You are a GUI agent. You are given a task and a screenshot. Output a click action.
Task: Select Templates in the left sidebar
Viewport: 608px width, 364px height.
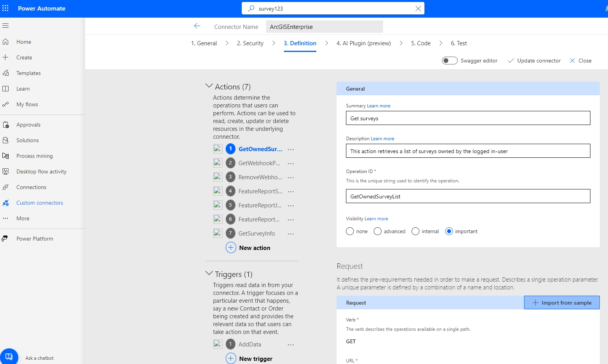click(28, 73)
